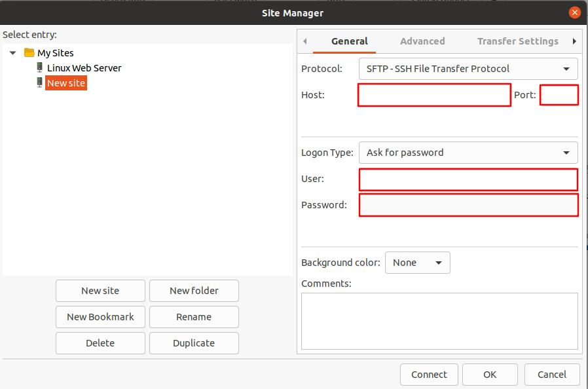The height and width of the screenshot is (389, 588).
Task: Confirm with the OK button
Action: [x=490, y=375]
